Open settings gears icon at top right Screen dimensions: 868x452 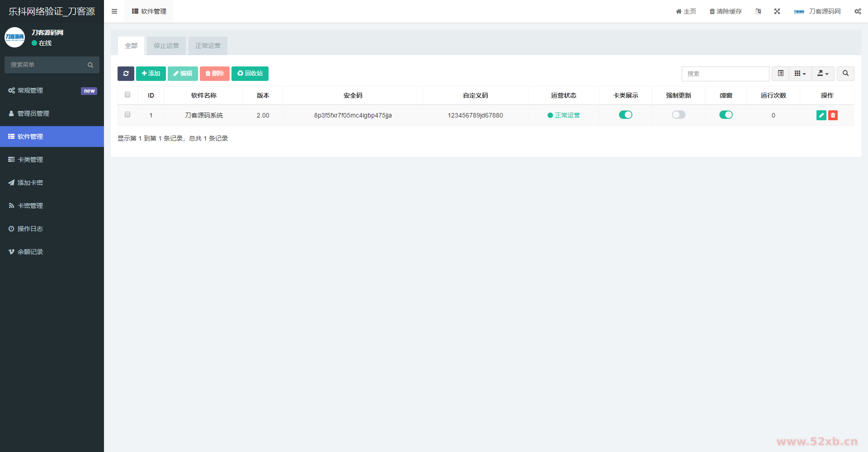[x=857, y=11]
